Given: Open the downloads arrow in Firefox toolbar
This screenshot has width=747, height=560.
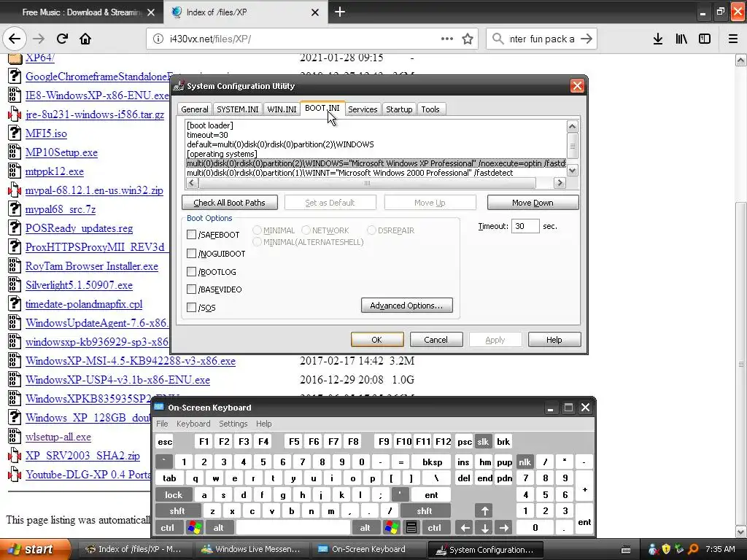Looking at the screenshot, I should (658, 39).
